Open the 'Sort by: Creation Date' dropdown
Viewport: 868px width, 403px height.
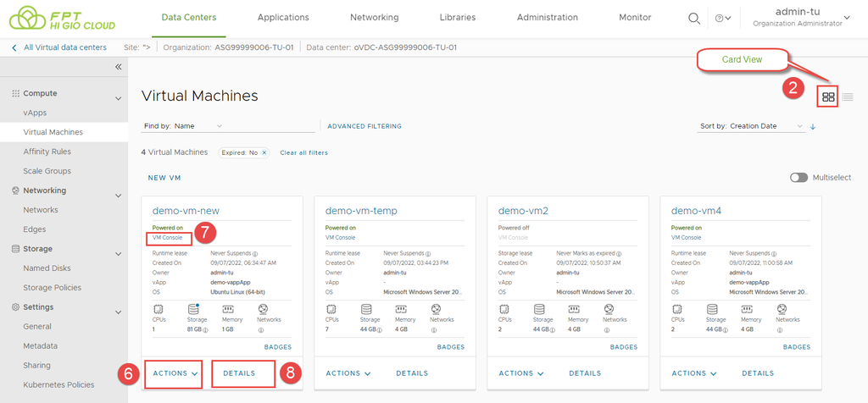[x=751, y=126]
